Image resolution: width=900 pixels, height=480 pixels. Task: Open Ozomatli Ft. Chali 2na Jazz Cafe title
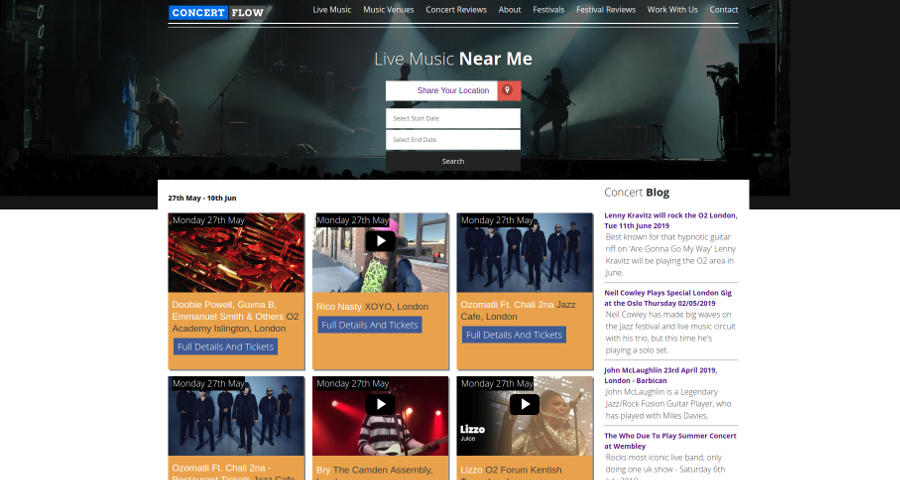tap(518, 311)
